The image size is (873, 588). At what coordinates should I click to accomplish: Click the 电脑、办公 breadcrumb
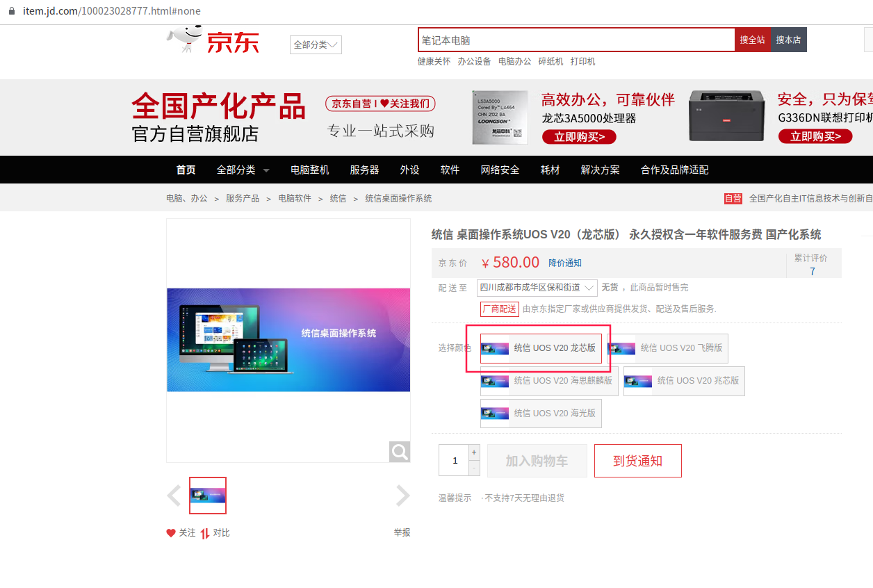[187, 198]
